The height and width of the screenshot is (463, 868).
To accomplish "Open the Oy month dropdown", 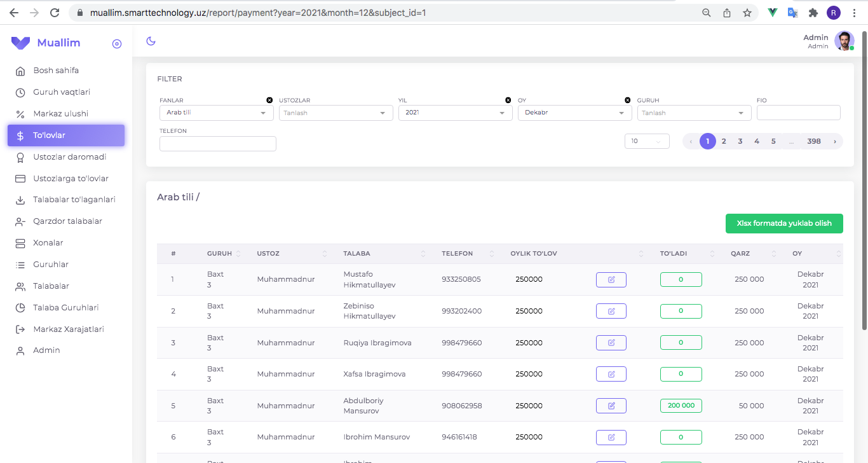I will (x=574, y=113).
